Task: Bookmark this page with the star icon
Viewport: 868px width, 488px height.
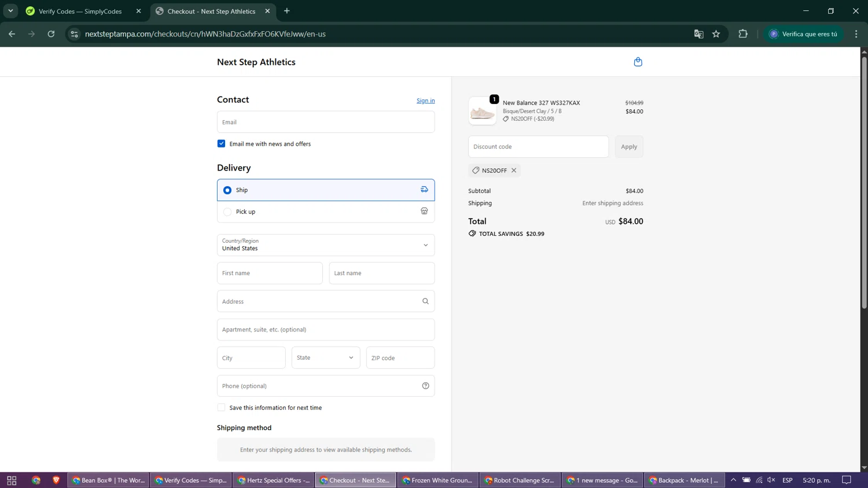Action: (716, 34)
